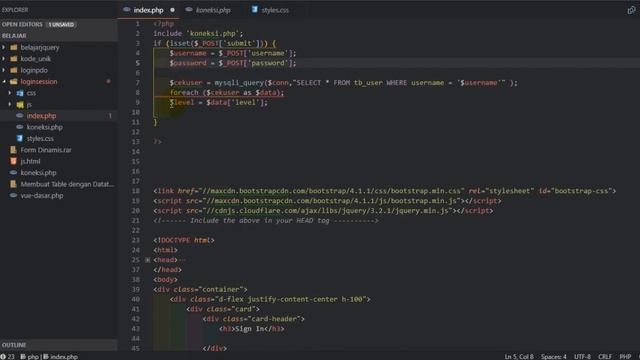
Task: Select the index.php editor tab
Action: [x=149, y=10]
